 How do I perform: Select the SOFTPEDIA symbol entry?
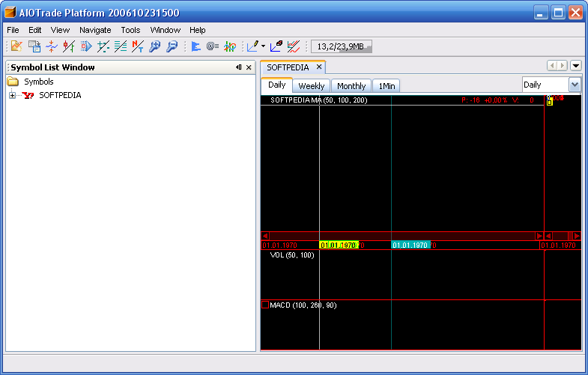(60, 95)
